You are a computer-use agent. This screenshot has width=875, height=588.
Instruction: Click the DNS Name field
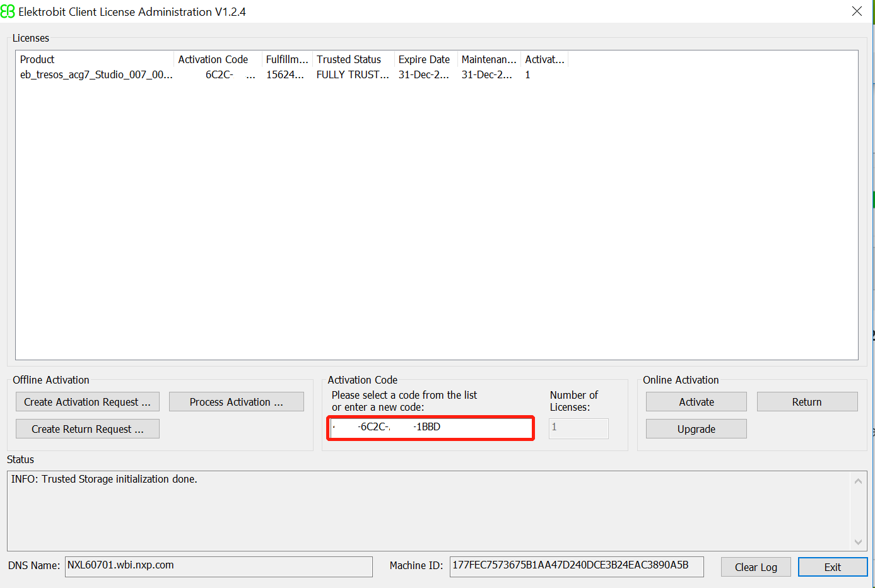(x=219, y=566)
